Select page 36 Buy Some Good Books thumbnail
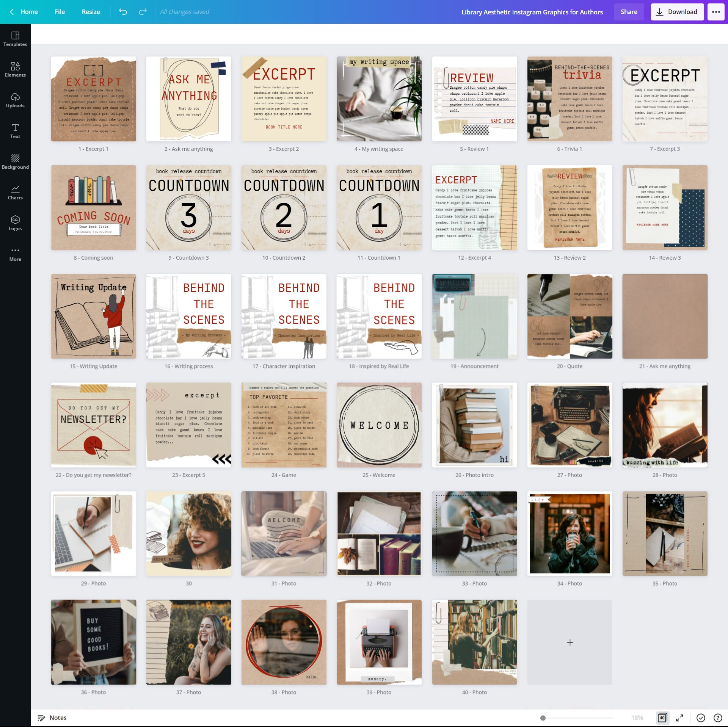Viewport: 728px width, 727px height. (x=93, y=642)
